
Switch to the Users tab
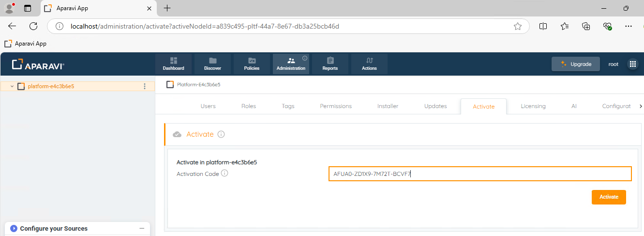point(208,106)
